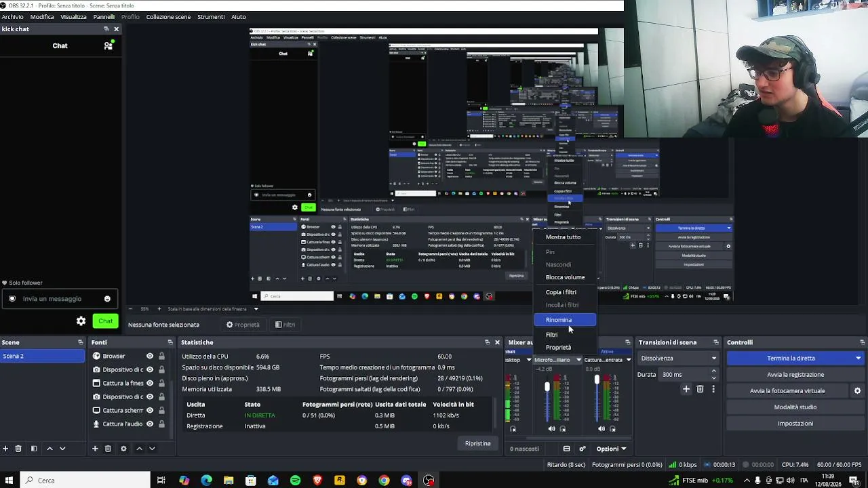Float the Scene dock panel
The height and width of the screenshot is (488, 868).
pyautogui.click(x=81, y=342)
